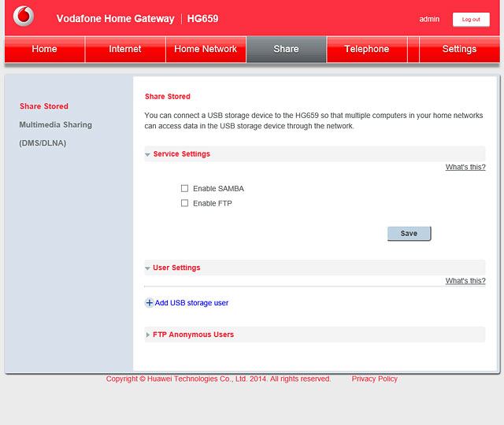Click the Vodafone logo icon
Screen dimensions: 504x425
pos(23,16)
